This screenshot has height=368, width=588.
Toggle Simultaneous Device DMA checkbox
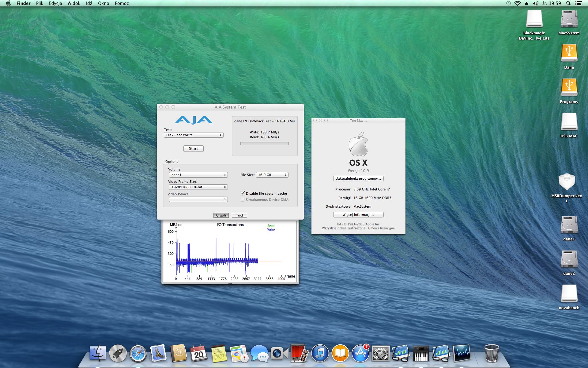pos(243,200)
